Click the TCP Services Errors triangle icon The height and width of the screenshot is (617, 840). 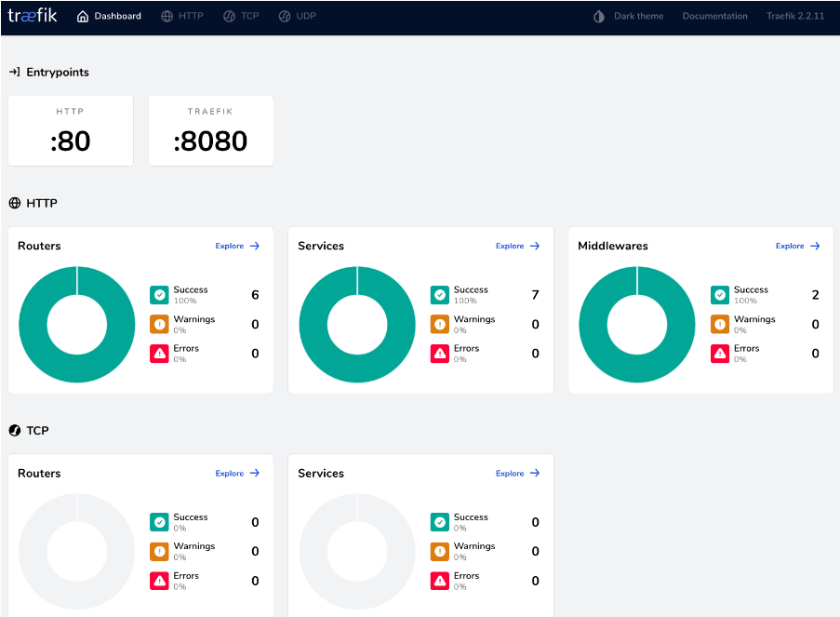(x=440, y=581)
